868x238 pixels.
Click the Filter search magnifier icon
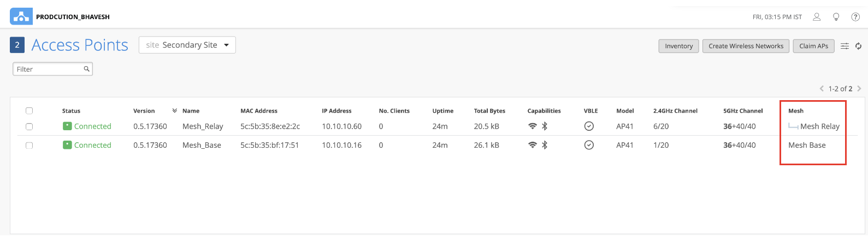[x=86, y=69]
